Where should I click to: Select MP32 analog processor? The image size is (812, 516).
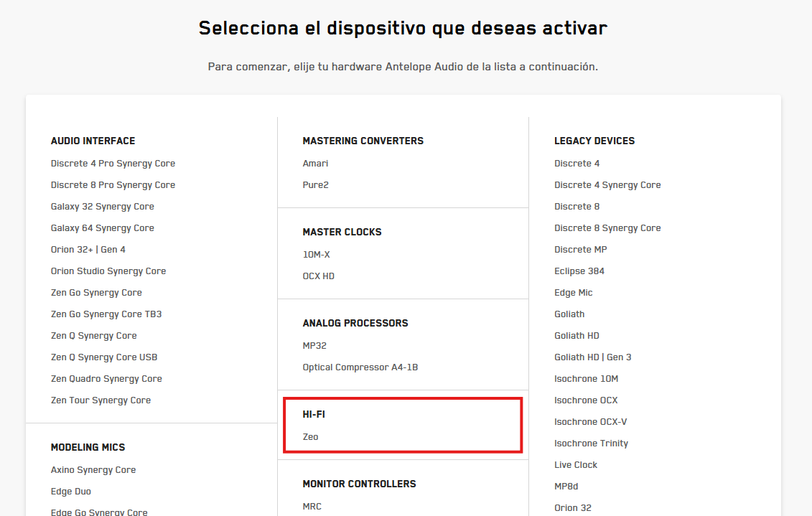314,346
